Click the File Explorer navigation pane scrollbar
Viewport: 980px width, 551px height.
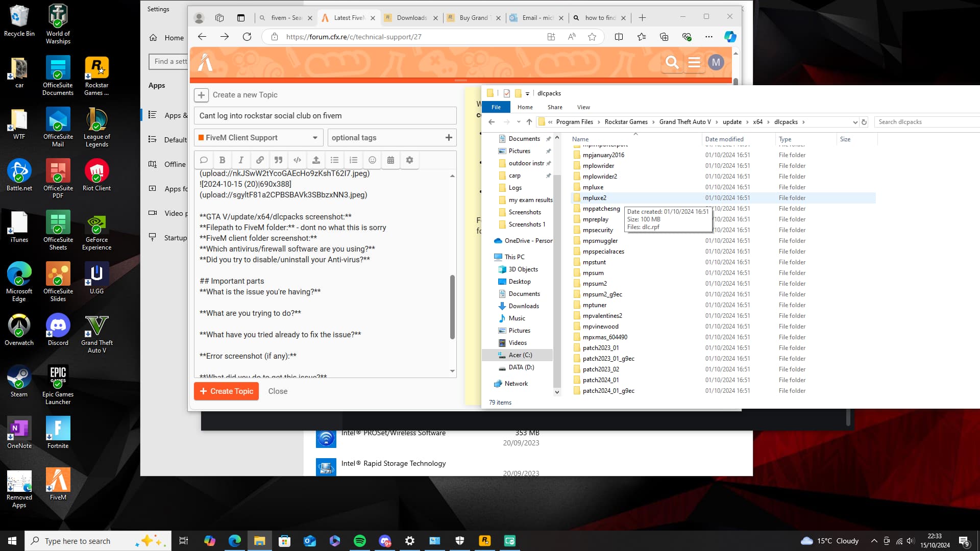click(557, 281)
